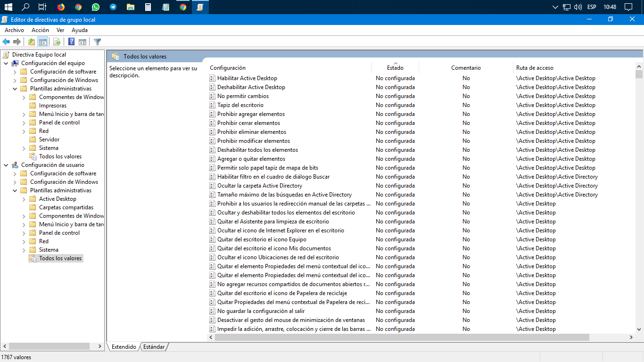Image resolution: width=644 pixels, height=362 pixels.
Task: Click the horizontal scrollbar of the settings list
Action: (398, 337)
